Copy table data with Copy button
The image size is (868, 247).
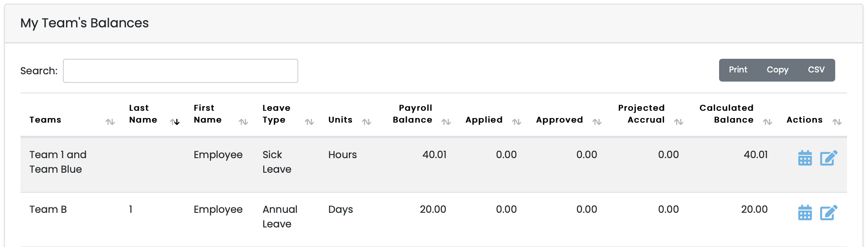[x=777, y=70]
